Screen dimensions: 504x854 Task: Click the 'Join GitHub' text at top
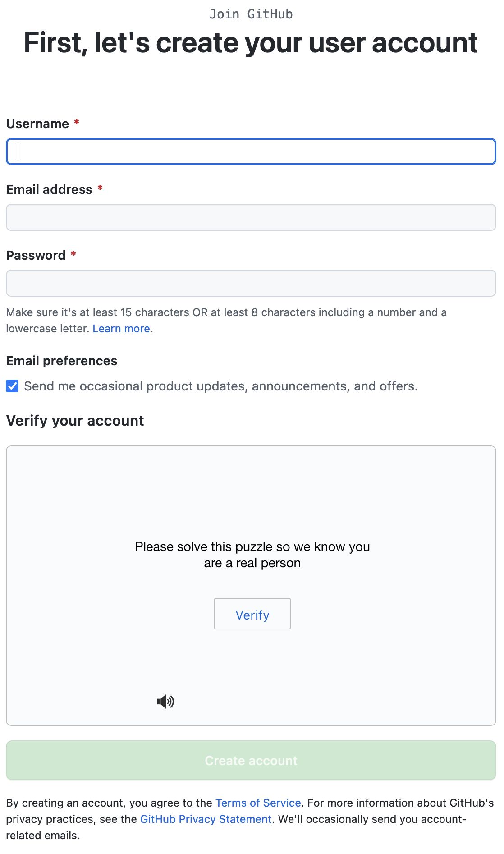pyautogui.click(x=251, y=14)
